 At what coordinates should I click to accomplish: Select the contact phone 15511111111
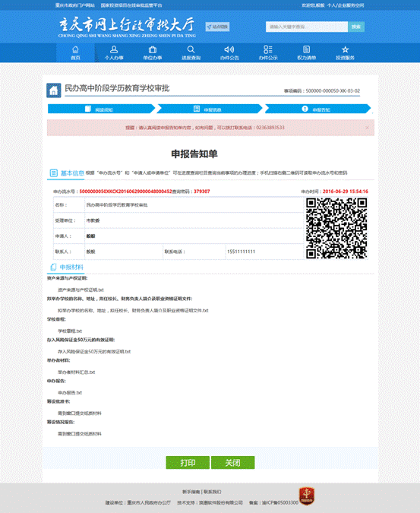[242, 252]
